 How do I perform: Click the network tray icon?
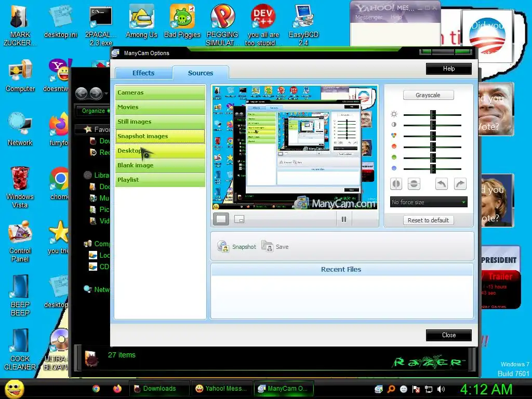coord(429,389)
